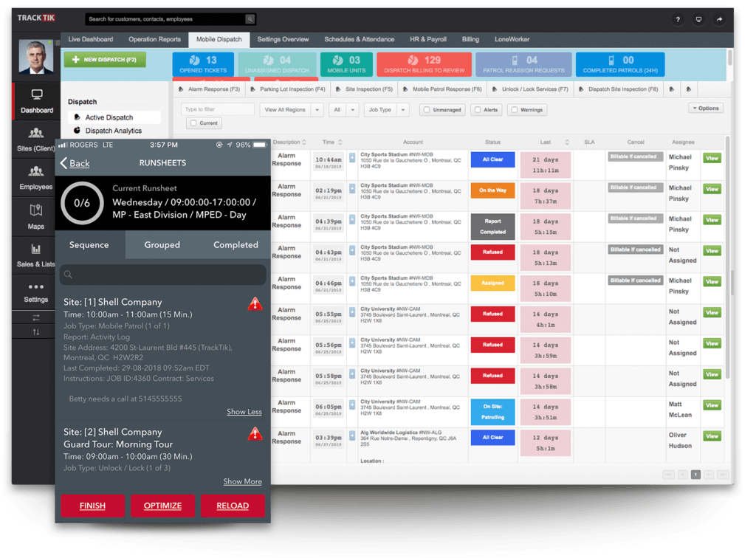Toggle the Current checkbox
756x558 pixels.
[x=193, y=123]
